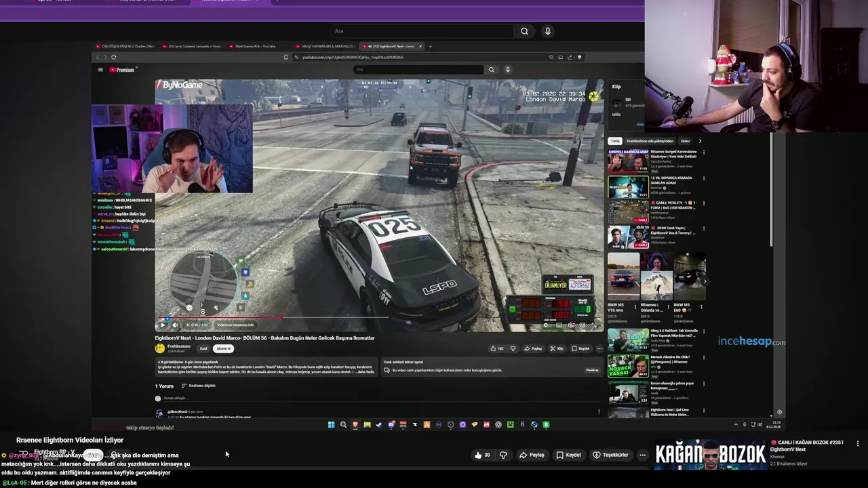Viewport: 868px width, 488px height.
Task: Open 'KAĞAN BOZOK #235' live thumbnail
Action: click(x=710, y=455)
